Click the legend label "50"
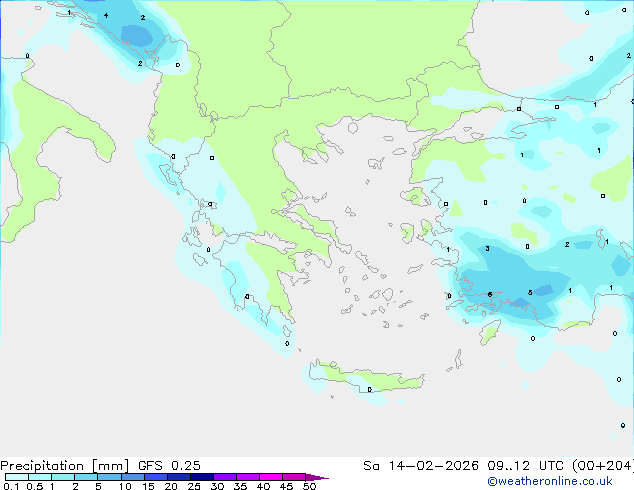The height and width of the screenshot is (490, 634). 310,486
